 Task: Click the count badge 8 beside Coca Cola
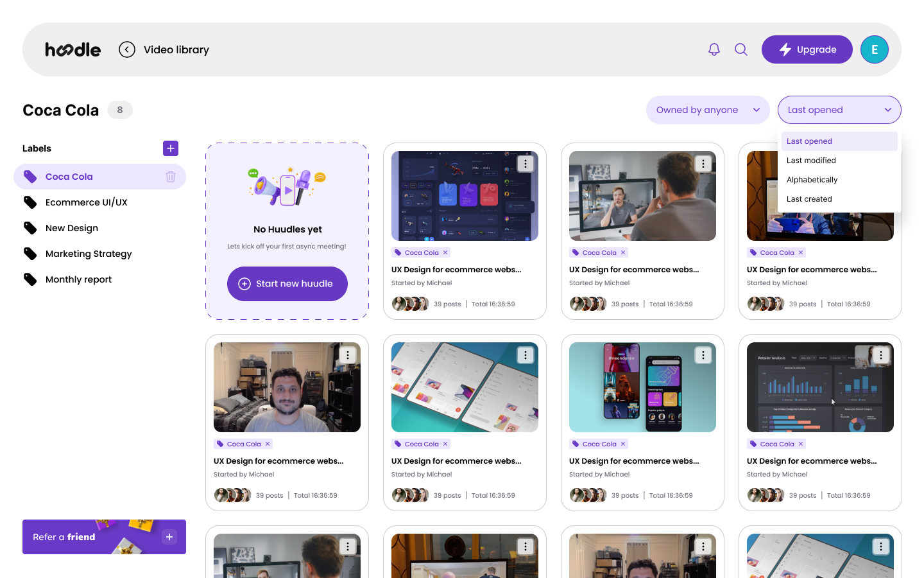pos(120,110)
